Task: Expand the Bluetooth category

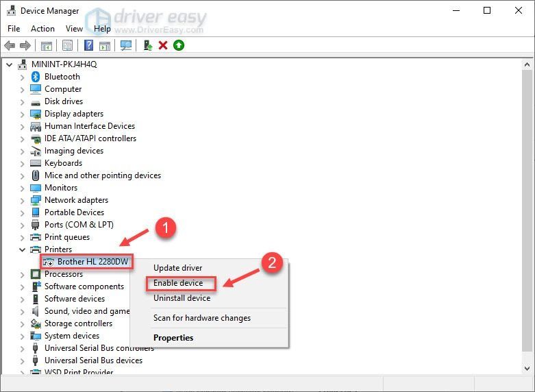Action: [x=22, y=77]
